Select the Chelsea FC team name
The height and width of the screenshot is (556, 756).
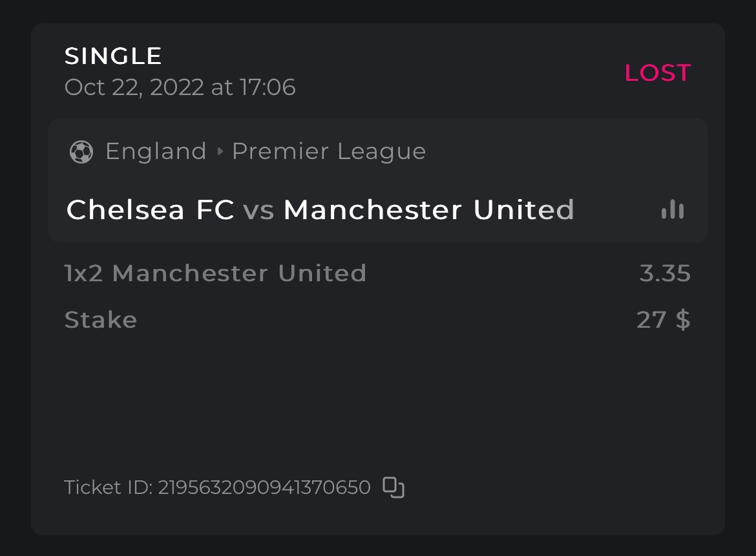pos(150,209)
